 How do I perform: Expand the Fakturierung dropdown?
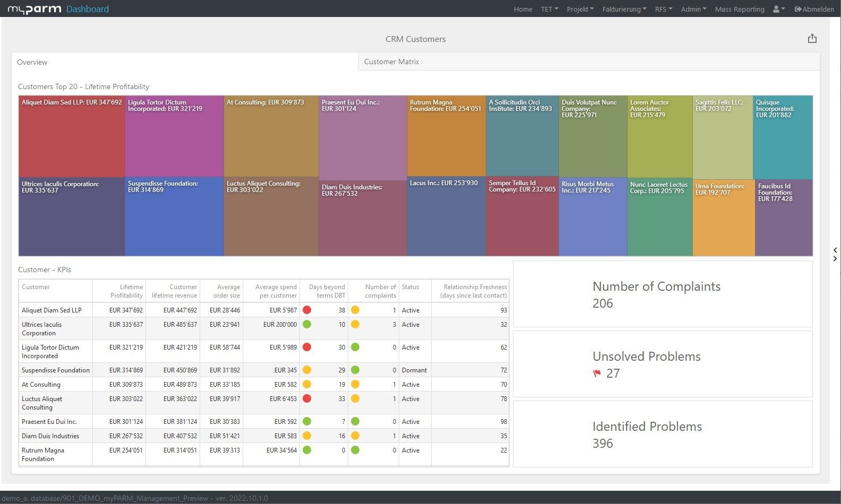click(x=624, y=9)
